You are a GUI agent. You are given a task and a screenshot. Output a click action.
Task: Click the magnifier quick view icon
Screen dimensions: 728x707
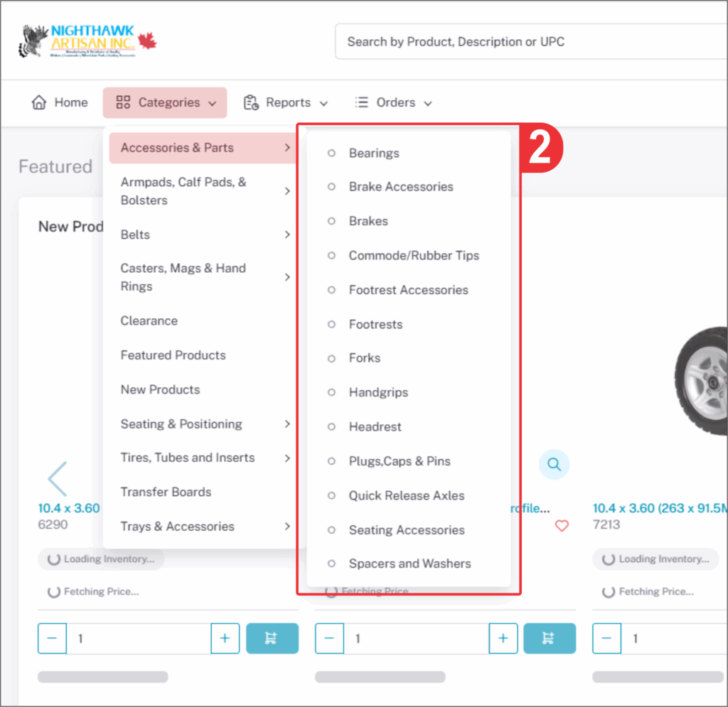coord(554,465)
